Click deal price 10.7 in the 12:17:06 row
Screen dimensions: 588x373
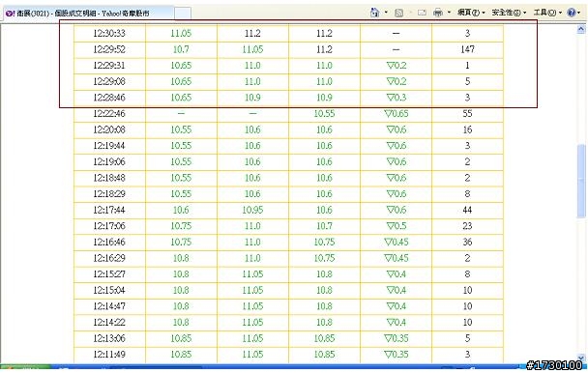[324, 226]
